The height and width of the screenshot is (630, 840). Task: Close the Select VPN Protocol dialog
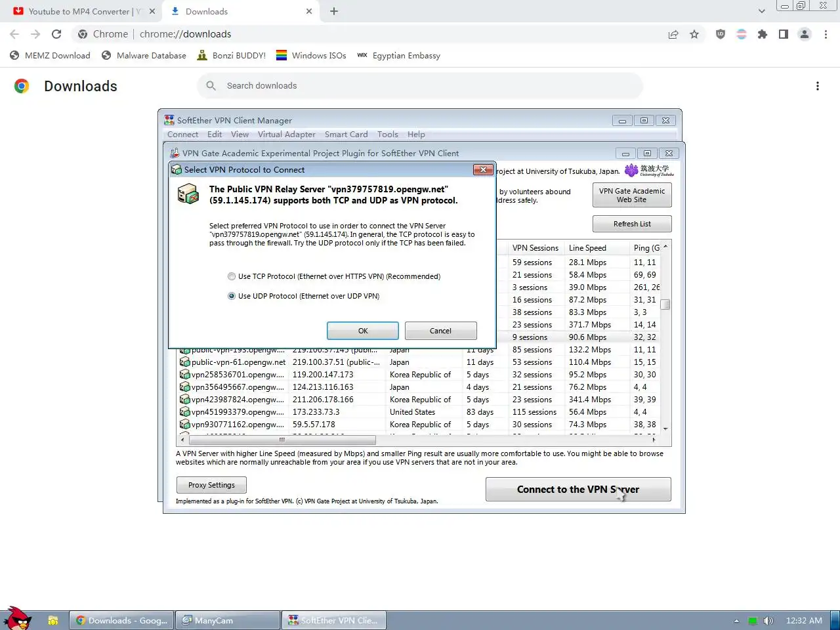[x=483, y=169]
